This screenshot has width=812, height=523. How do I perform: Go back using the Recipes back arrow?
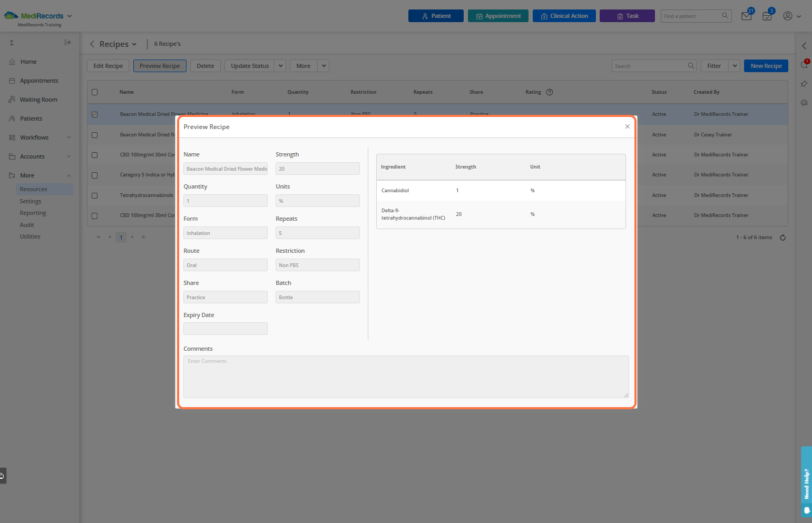92,44
